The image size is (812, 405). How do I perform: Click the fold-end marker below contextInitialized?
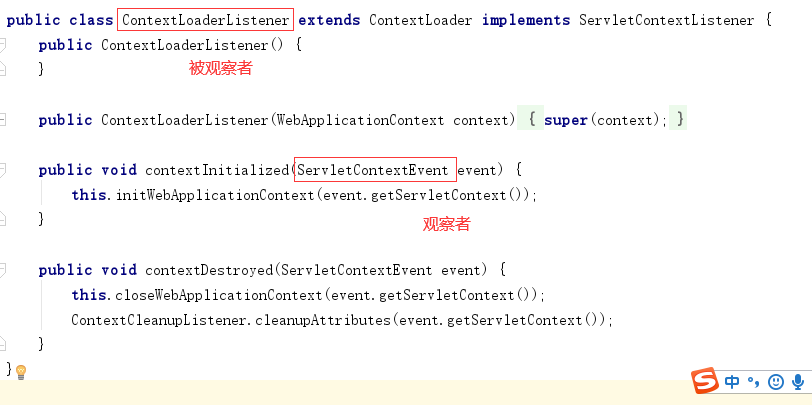2,220
